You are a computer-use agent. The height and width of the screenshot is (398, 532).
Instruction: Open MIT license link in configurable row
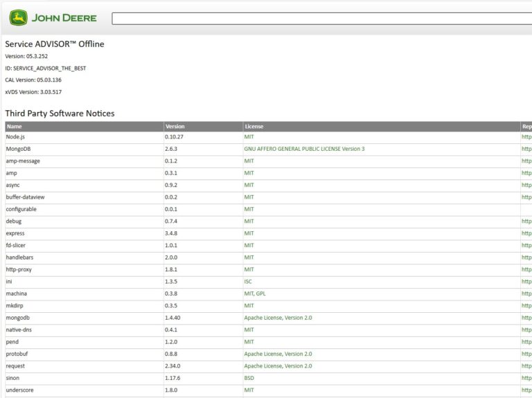click(x=249, y=209)
